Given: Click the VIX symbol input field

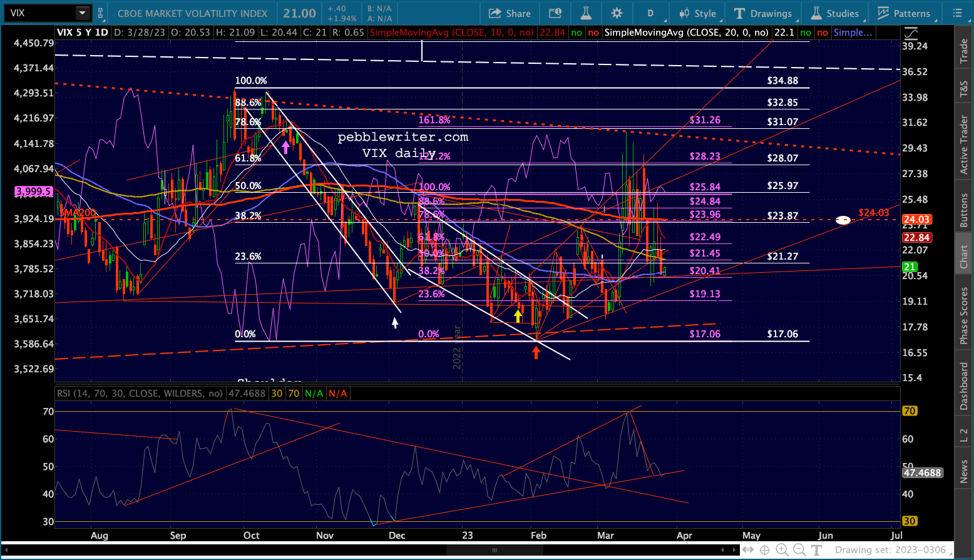Looking at the screenshot, I should click(40, 13).
